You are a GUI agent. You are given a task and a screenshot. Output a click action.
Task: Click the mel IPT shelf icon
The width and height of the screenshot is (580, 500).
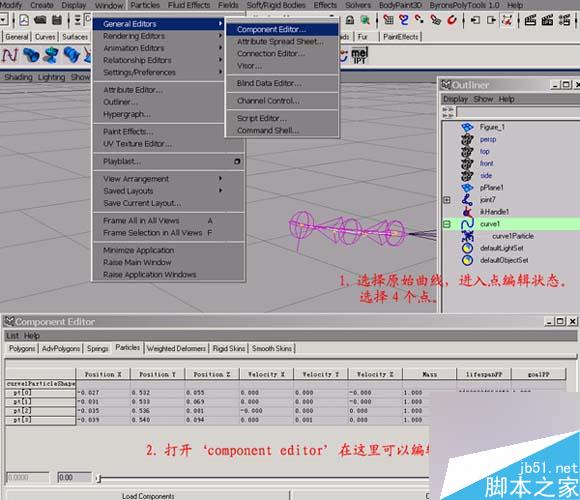click(359, 55)
